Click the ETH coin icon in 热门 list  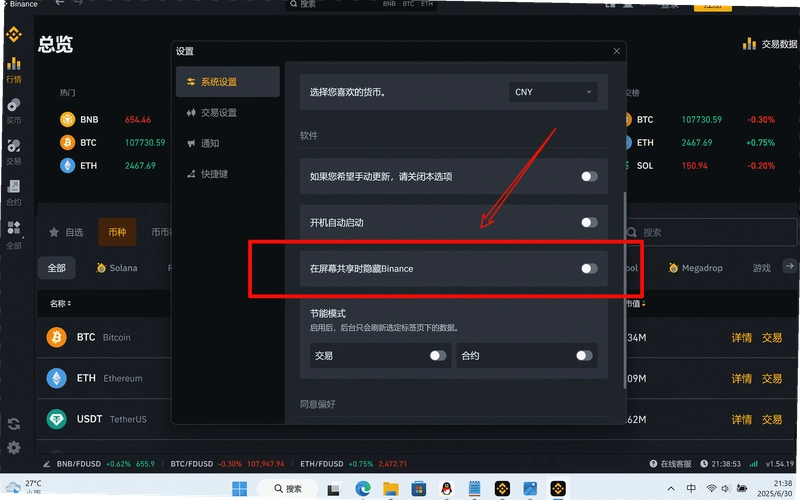point(67,165)
